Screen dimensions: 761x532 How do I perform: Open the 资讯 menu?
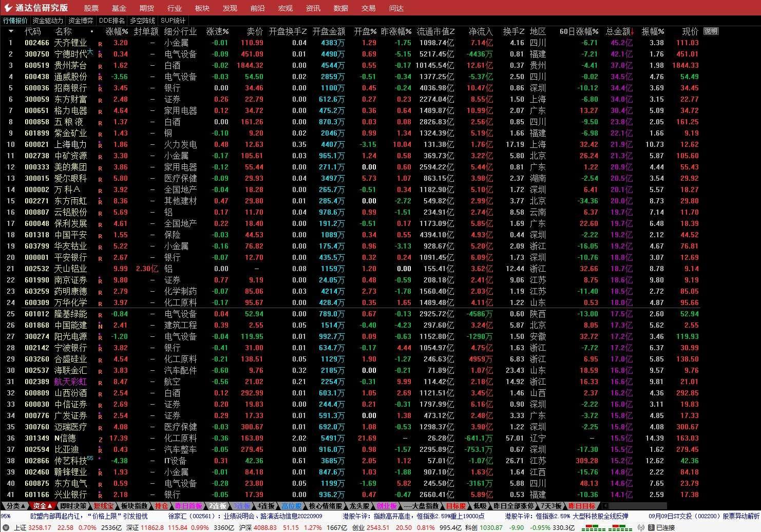pyautogui.click(x=313, y=8)
